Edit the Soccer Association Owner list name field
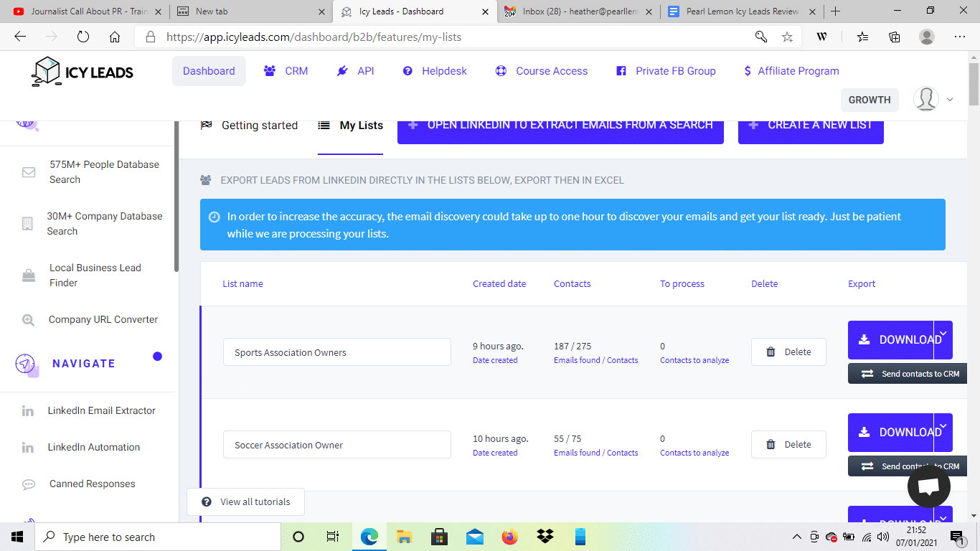The width and height of the screenshot is (980, 551). tap(337, 445)
